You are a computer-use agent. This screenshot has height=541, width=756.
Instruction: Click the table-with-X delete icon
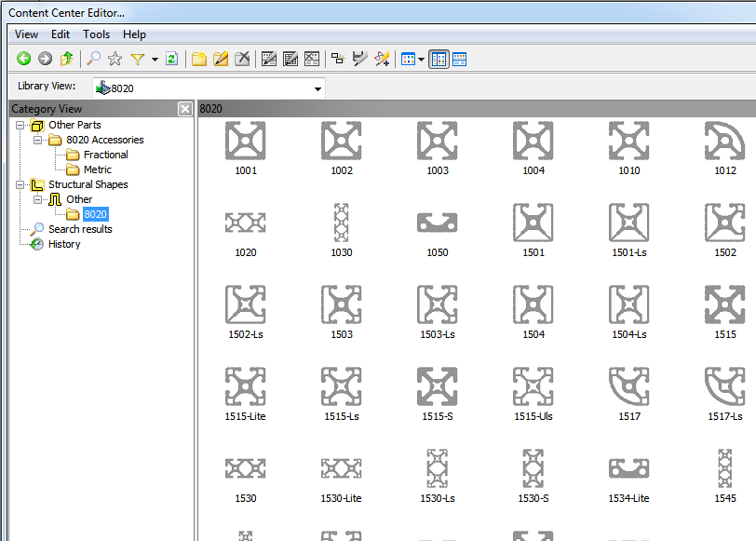point(312,59)
